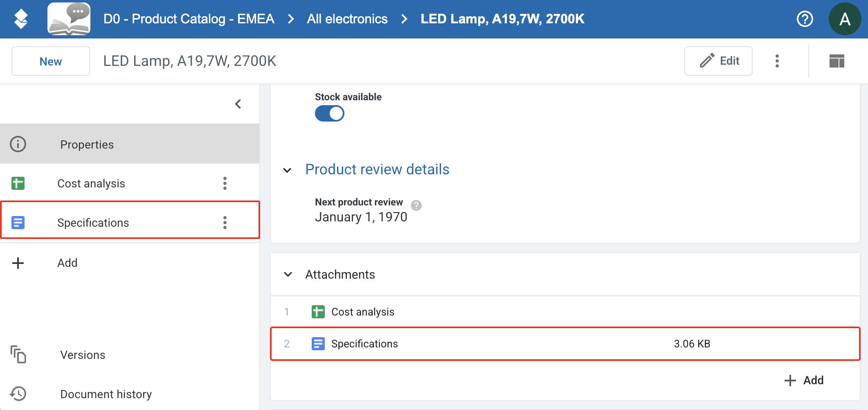Toggle the Stock available switch
The width and height of the screenshot is (868, 410).
pyautogui.click(x=330, y=113)
